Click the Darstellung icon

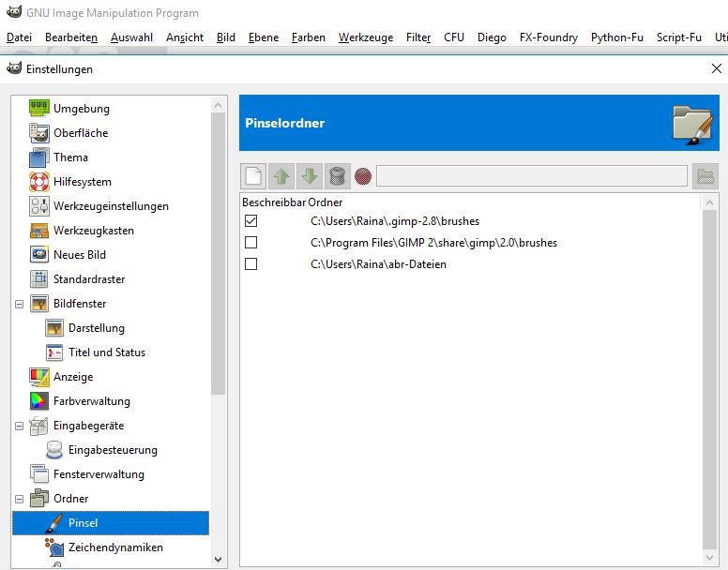pyautogui.click(x=54, y=328)
